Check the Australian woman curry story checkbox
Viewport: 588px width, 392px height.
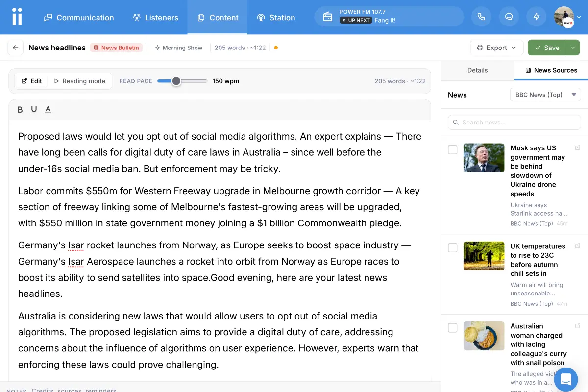[x=453, y=328]
